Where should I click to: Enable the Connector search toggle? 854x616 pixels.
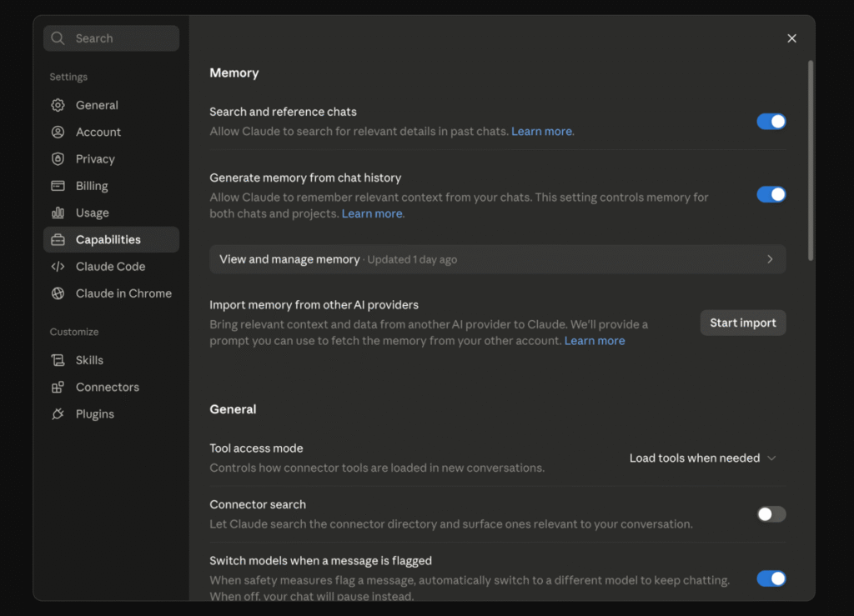click(x=771, y=514)
